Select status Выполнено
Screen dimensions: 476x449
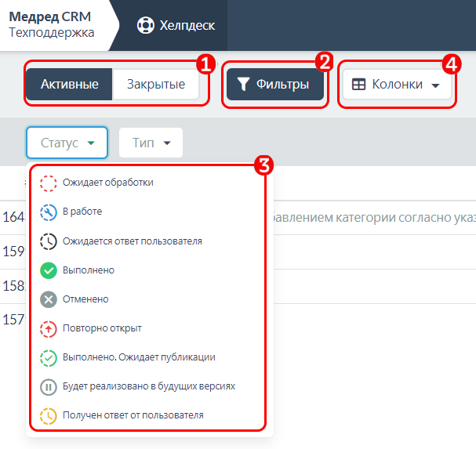coord(148,270)
